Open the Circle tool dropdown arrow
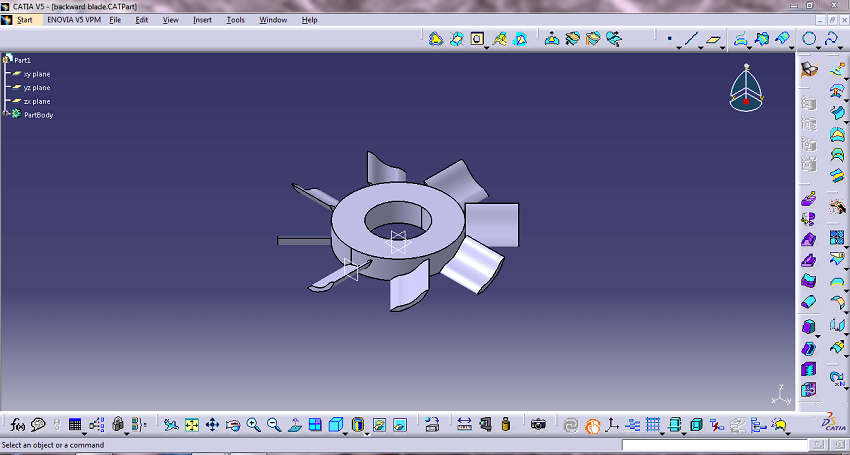 (819, 48)
